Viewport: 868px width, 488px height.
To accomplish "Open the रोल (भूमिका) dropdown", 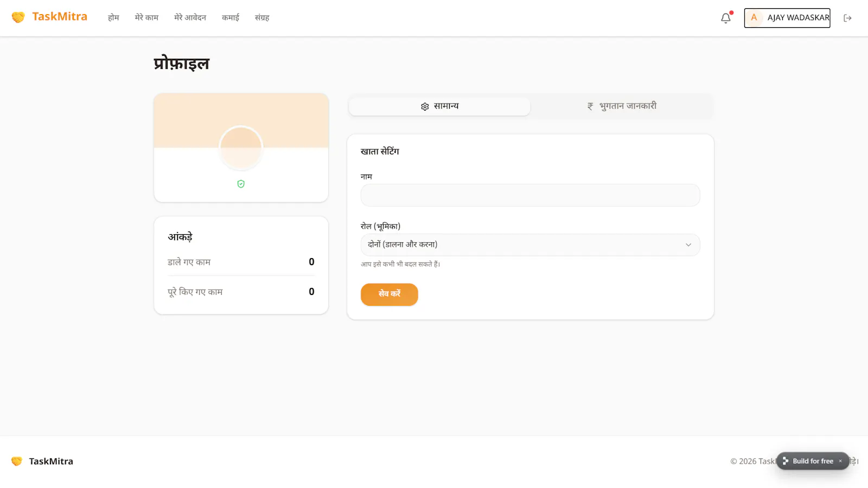I will coord(530,245).
